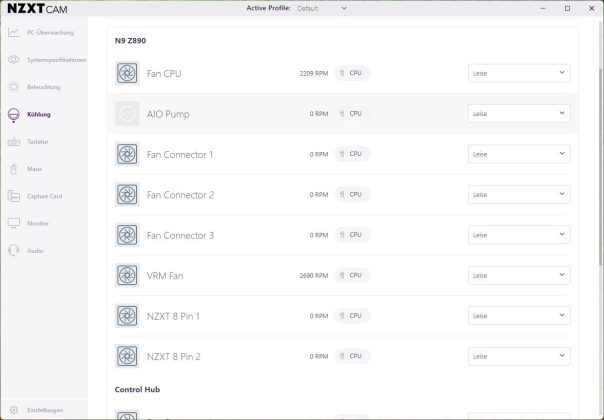The width and height of the screenshot is (604, 420).
Task: Click the NZXT 8 Pin 1 fan icon
Action: 127,316
